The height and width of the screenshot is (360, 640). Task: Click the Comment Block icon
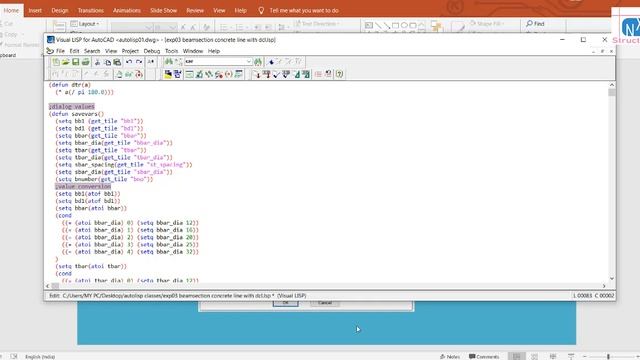point(318,74)
